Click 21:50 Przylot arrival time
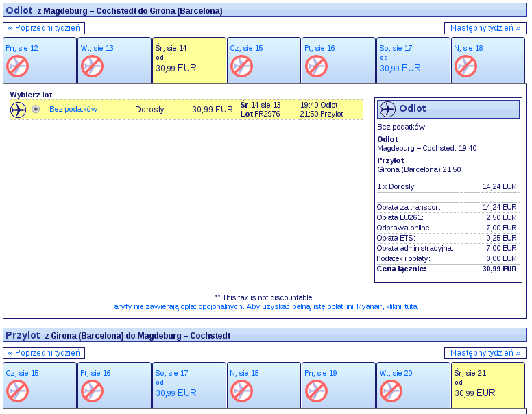The width and height of the screenshot is (532, 414). (322, 114)
